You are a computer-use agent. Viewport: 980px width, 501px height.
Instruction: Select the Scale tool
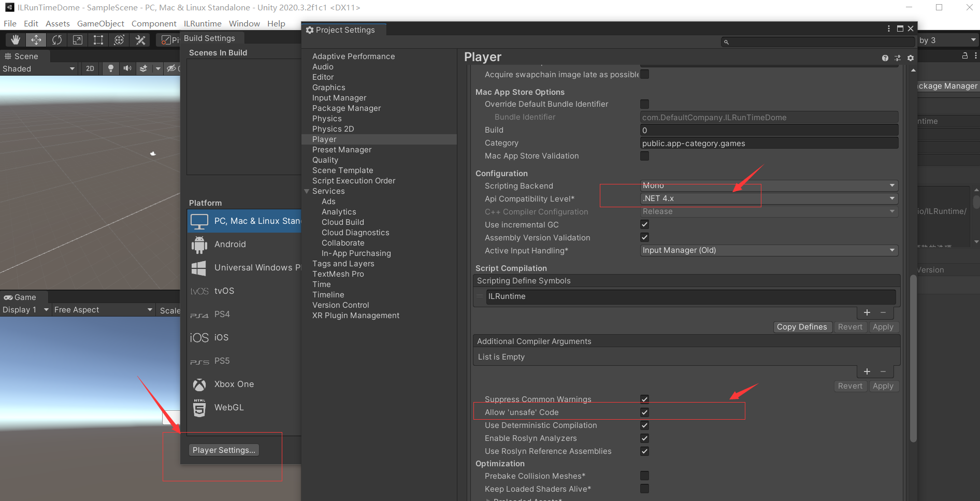[x=78, y=39]
